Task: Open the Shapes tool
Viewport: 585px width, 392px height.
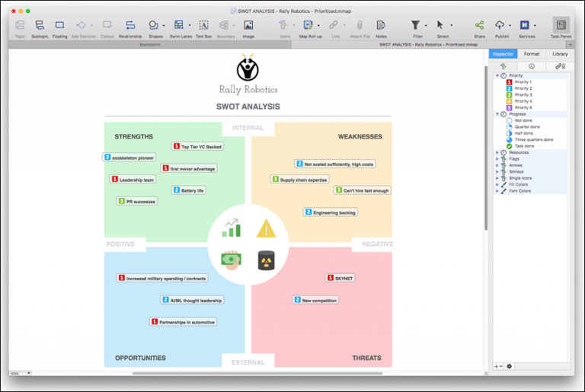Action: pyautogui.click(x=153, y=25)
